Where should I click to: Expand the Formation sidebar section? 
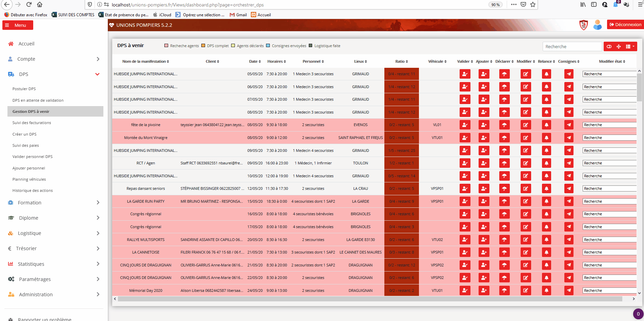point(98,203)
